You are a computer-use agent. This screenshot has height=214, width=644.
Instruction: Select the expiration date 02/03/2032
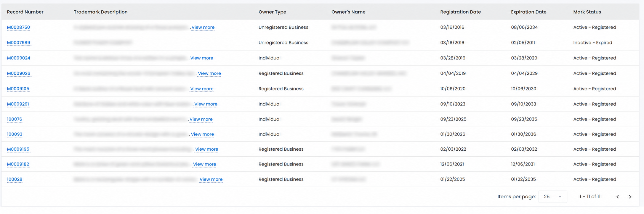pyautogui.click(x=524, y=149)
